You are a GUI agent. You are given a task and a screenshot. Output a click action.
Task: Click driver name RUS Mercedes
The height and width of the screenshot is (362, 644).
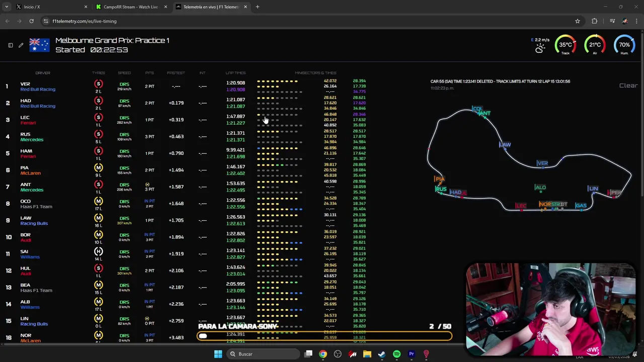point(32,137)
